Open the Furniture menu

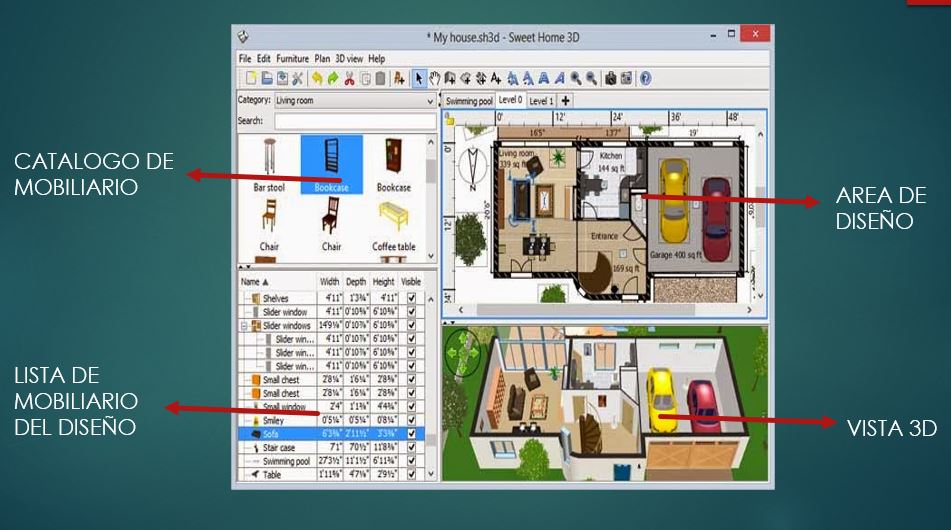[x=292, y=59]
